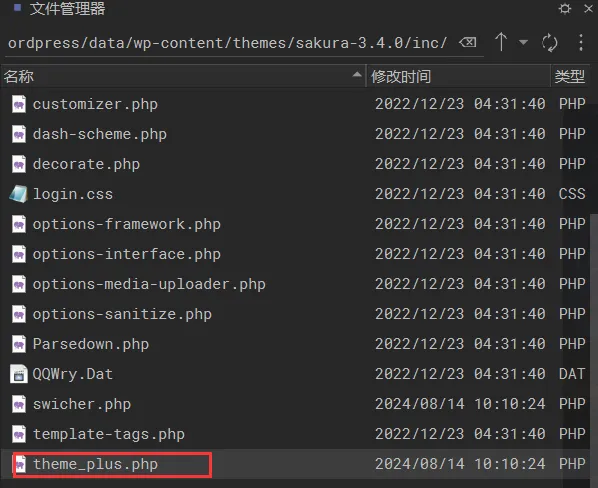Click the QQWry.Dat file icon
Screen dimensions: 598x488
click(x=19, y=374)
